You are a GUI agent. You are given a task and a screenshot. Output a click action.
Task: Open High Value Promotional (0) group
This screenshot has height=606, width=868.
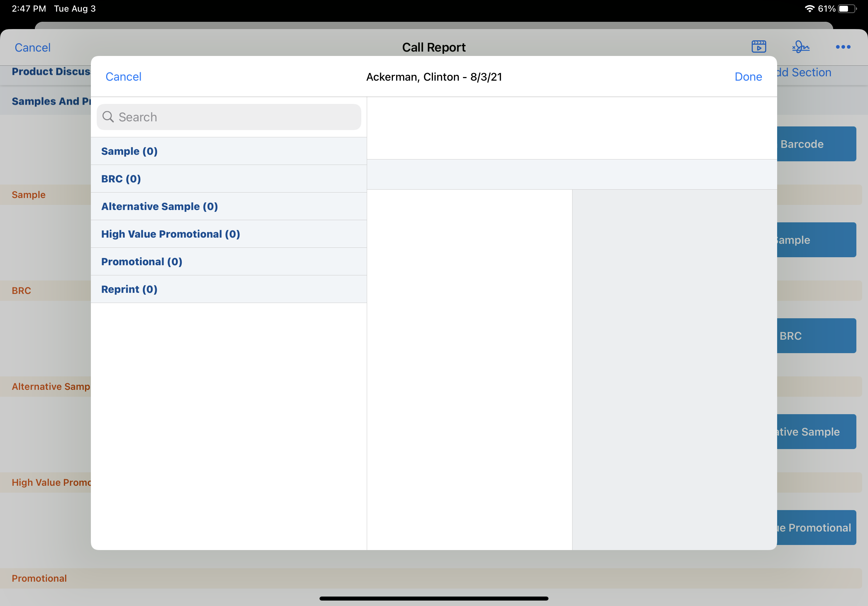pyautogui.click(x=228, y=234)
